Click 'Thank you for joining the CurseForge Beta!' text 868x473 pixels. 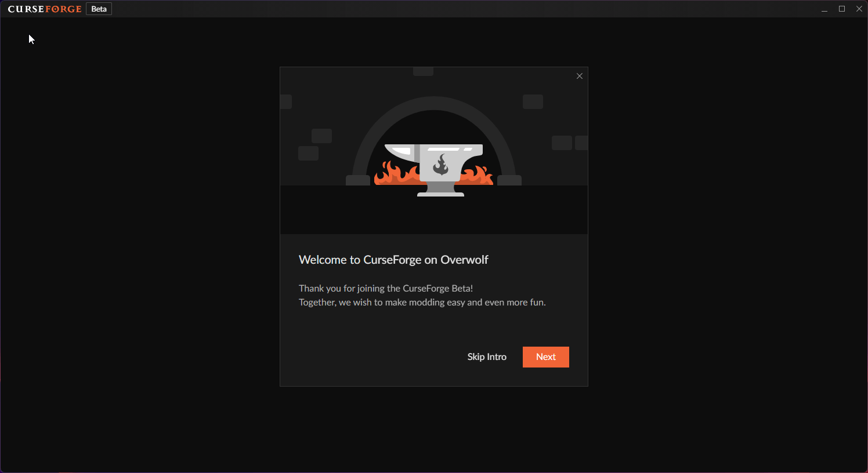pos(386,288)
